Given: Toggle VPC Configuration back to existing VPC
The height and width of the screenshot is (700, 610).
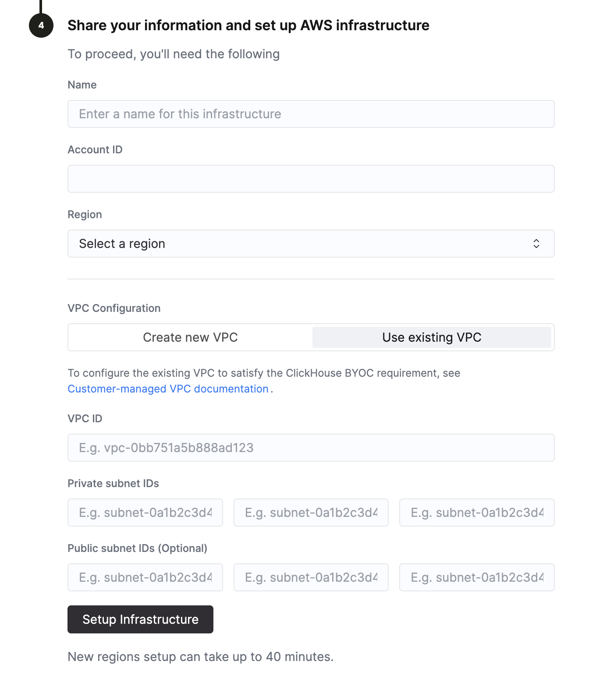Looking at the screenshot, I should (x=432, y=337).
